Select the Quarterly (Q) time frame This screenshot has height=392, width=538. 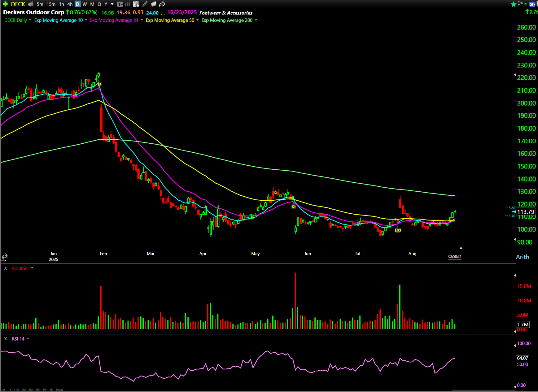pyautogui.click(x=99, y=4)
